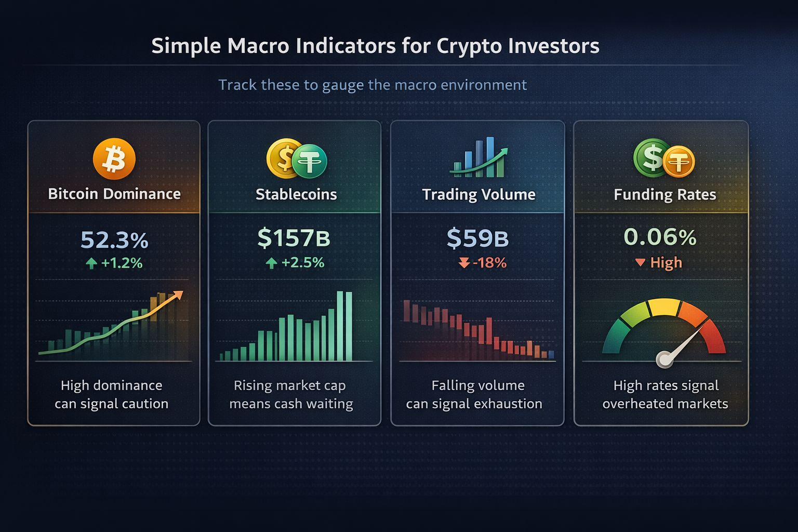Select the Stablecoins card header
The width and height of the screenshot is (798, 532).
[x=296, y=194]
